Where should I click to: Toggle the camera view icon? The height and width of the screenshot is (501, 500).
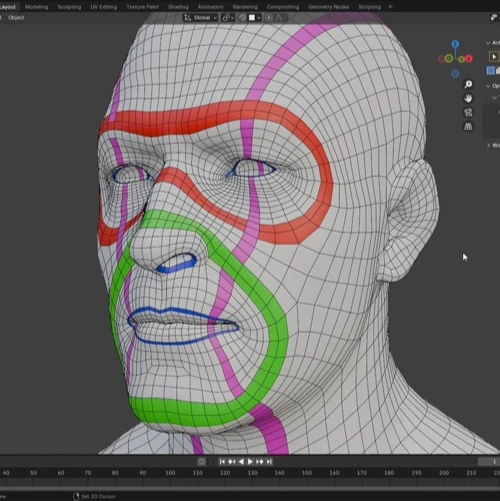pos(468,113)
